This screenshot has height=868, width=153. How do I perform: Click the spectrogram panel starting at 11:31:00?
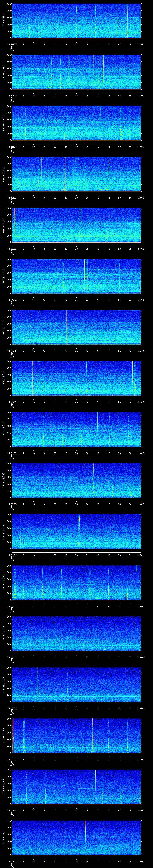pos(77,787)
